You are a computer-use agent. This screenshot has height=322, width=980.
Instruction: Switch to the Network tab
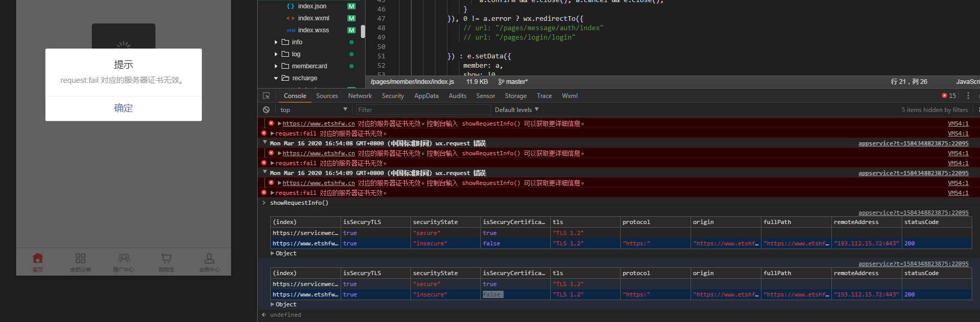(x=360, y=96)
